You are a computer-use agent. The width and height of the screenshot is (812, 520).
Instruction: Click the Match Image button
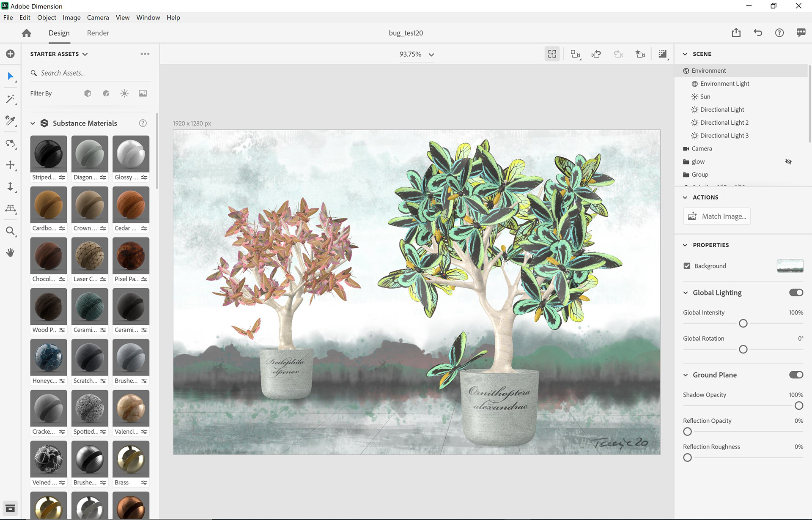click(x=716, y=216)
